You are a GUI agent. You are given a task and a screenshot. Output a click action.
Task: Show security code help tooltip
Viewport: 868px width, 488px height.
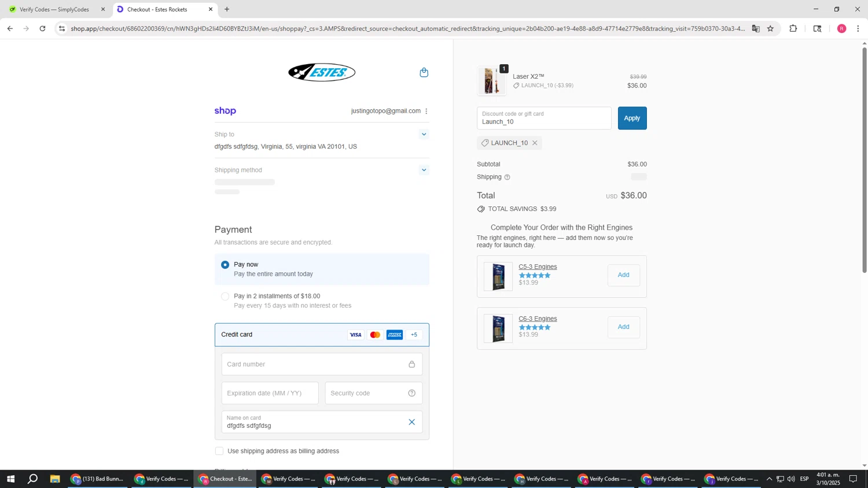click(412, 393)
